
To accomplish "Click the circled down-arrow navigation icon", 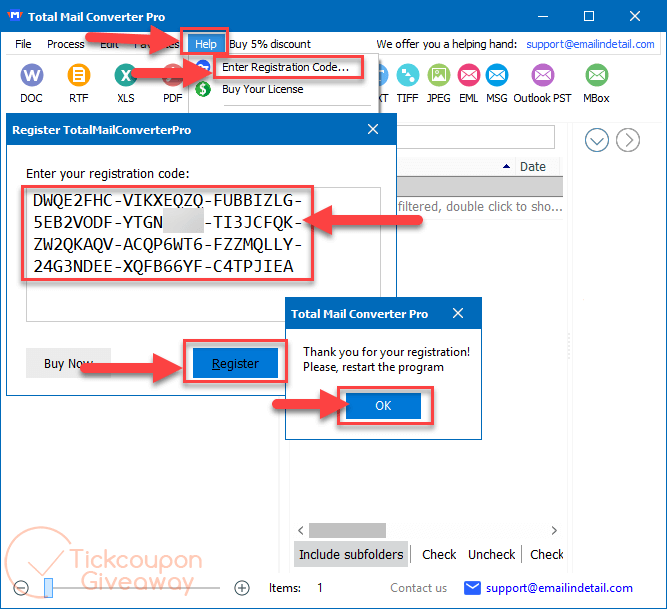I will 596,140.
